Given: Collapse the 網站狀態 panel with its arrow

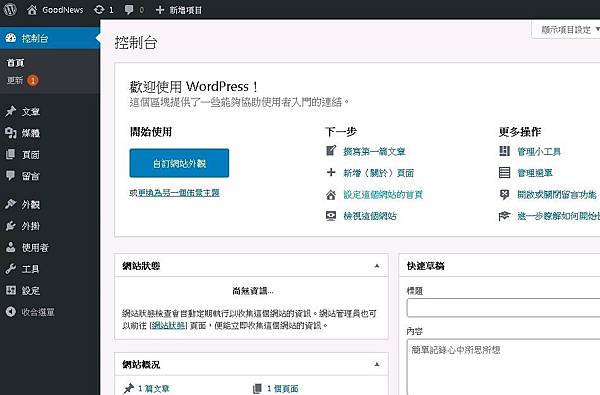Looking at the screenshot, I should click(377, 266).
